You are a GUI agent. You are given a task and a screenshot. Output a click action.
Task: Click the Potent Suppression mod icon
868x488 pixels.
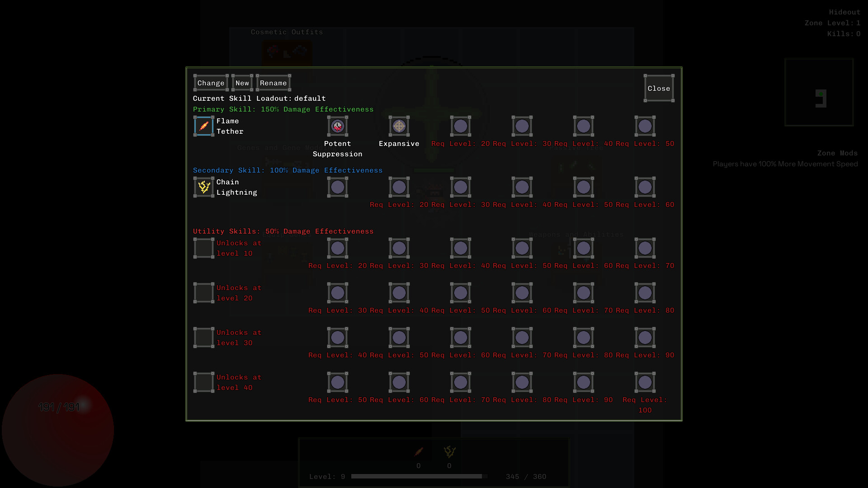click(337, 126)
